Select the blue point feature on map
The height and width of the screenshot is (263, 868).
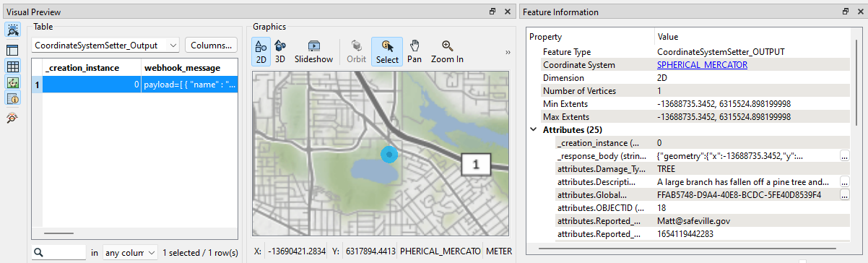[389, 154]
